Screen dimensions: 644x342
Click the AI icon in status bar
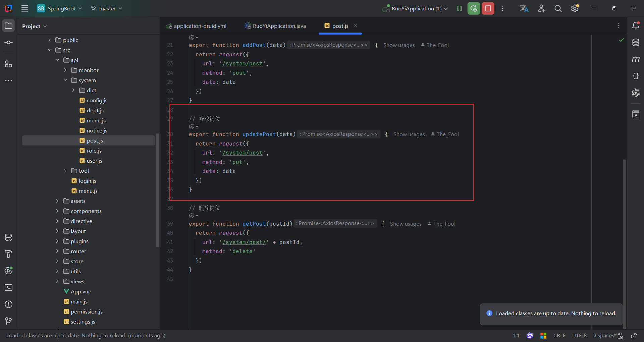coord(530,336)
